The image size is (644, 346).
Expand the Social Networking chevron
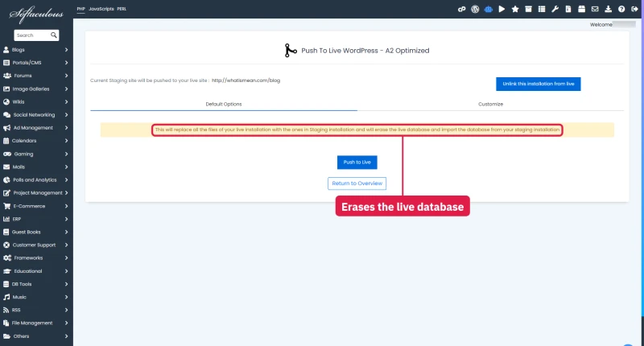pos(66,115)
